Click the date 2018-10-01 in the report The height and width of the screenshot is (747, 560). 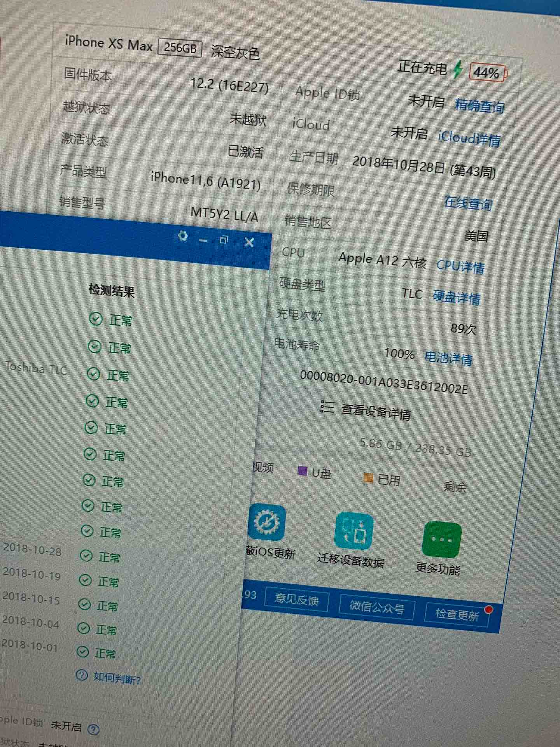click(x=30, y=645)
